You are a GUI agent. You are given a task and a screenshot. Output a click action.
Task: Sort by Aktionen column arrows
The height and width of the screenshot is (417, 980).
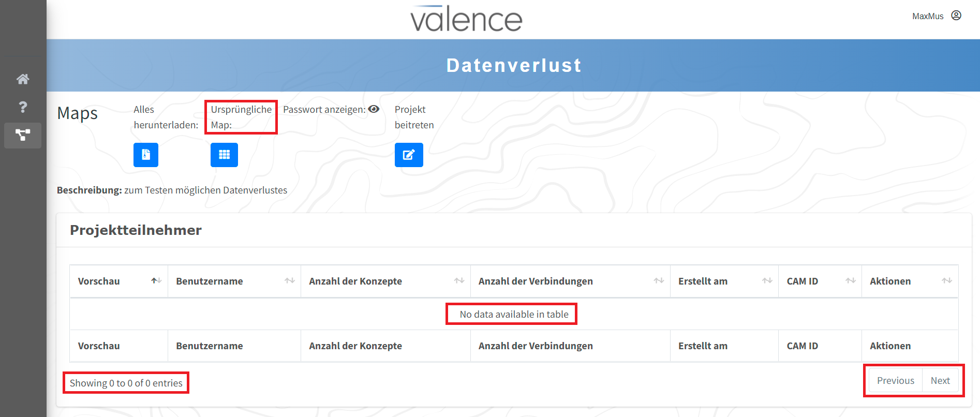coord(947,281)
